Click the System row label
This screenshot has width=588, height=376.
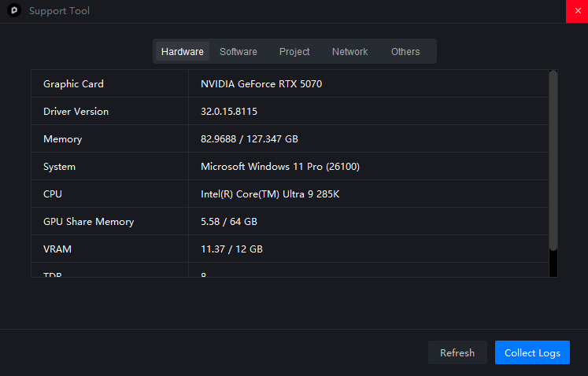point(59,167)
